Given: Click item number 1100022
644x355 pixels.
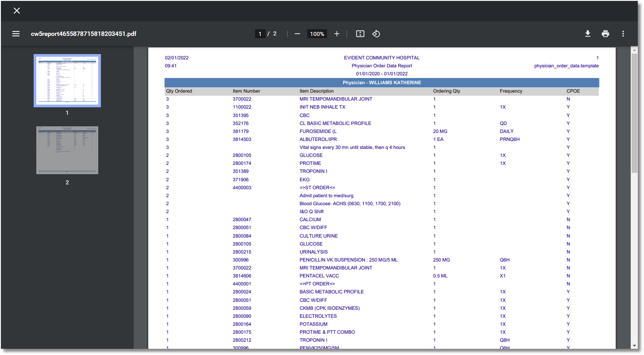Looking at the screenshot, I should point(242,107).
